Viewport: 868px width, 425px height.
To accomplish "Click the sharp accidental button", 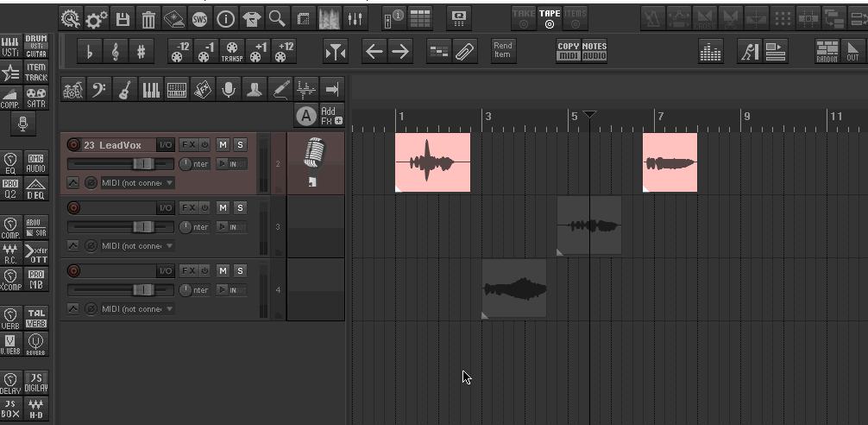I will 142,52.
